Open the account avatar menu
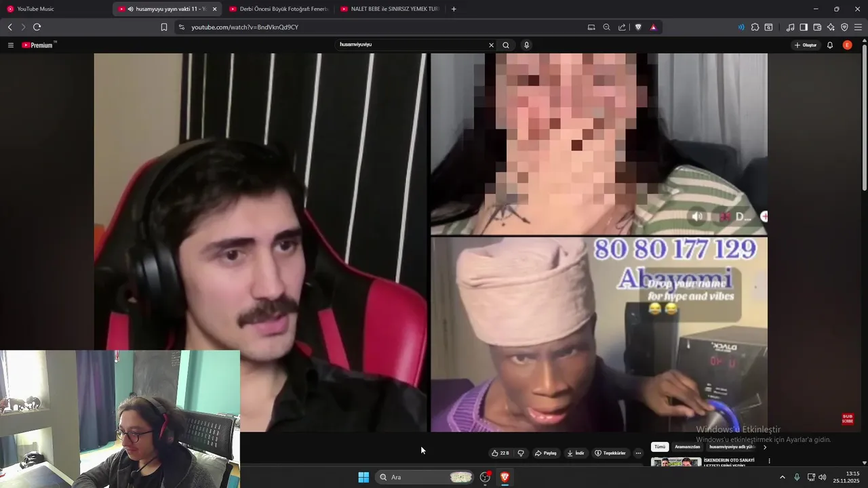Viewport: 868px width, 488px height. (847, 45)
